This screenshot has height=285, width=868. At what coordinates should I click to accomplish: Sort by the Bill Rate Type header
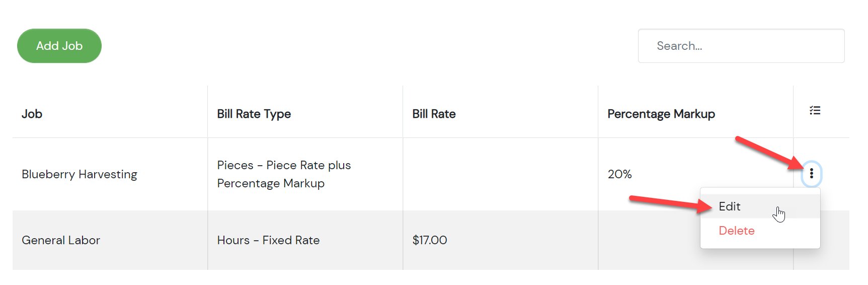click(254, 114)
